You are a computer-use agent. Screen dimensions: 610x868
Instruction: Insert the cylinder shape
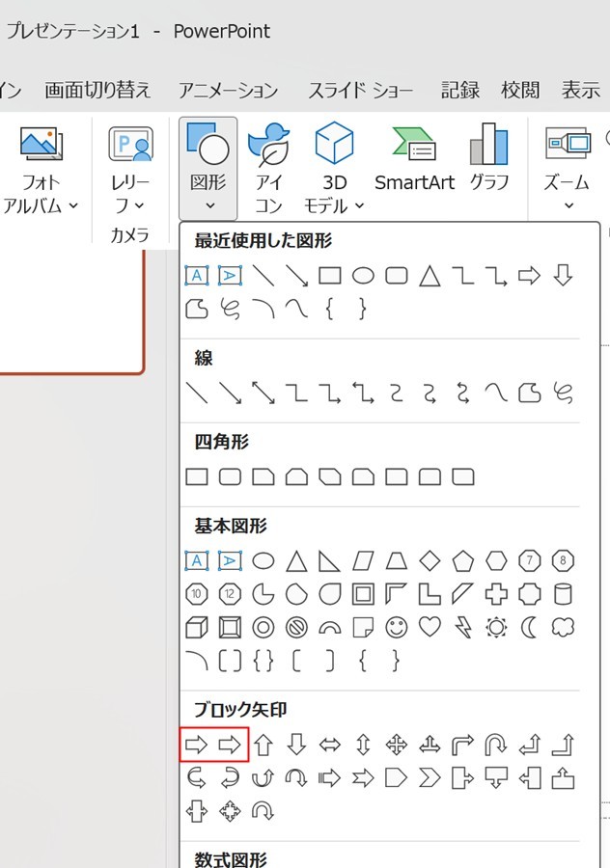click(563, 594)
